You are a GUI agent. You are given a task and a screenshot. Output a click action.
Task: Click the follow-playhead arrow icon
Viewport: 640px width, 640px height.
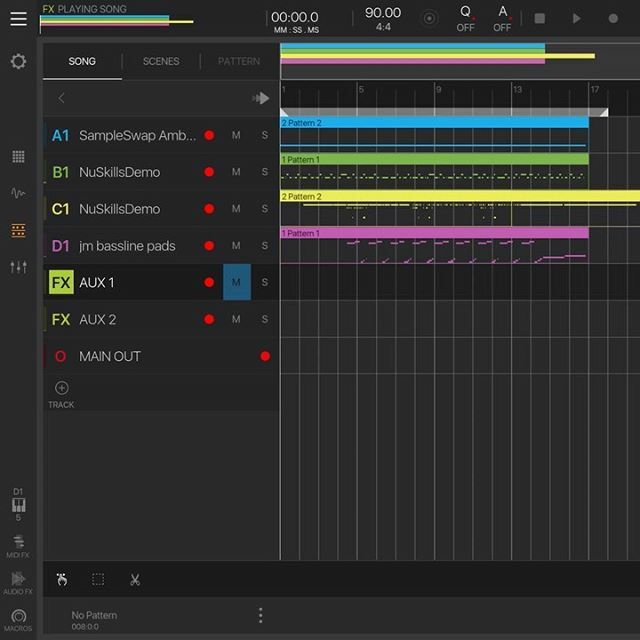pos(260,98)
